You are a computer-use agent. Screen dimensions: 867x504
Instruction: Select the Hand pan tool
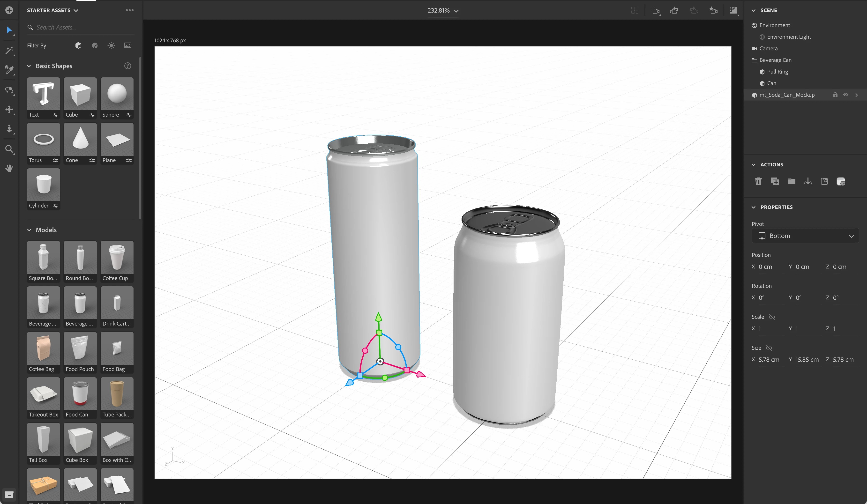[x=9, y=168]
